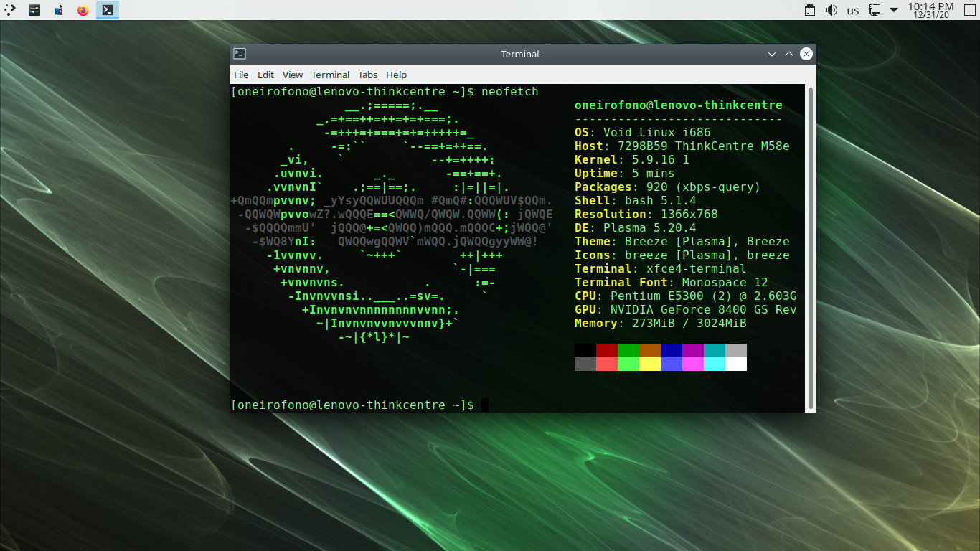This screenshot has width=980, height=551.
Task: Click the 'Kernel: 5.9.16_1' line
Action: point(632,159)
